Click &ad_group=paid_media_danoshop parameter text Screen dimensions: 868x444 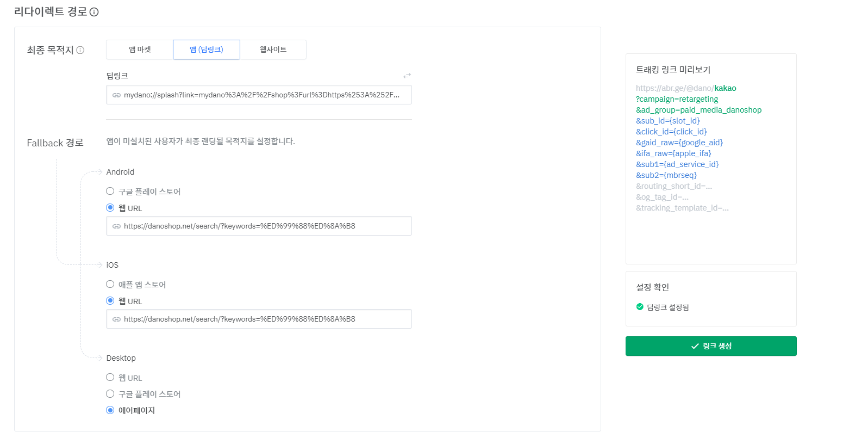click(x=698, y=110)
